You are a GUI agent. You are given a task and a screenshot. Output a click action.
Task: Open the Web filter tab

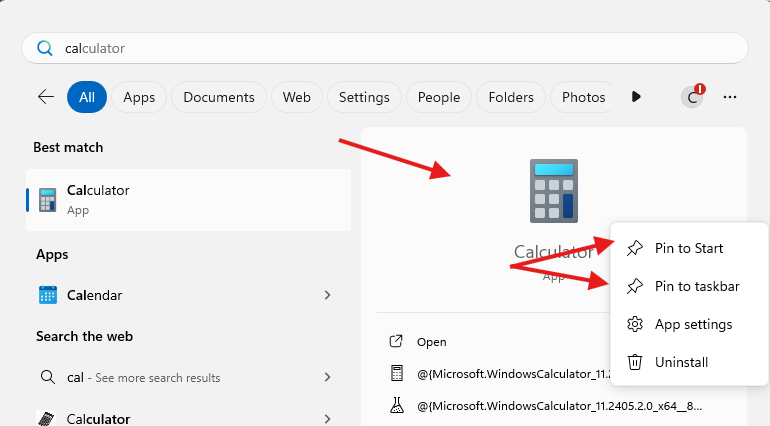[297, 97]
